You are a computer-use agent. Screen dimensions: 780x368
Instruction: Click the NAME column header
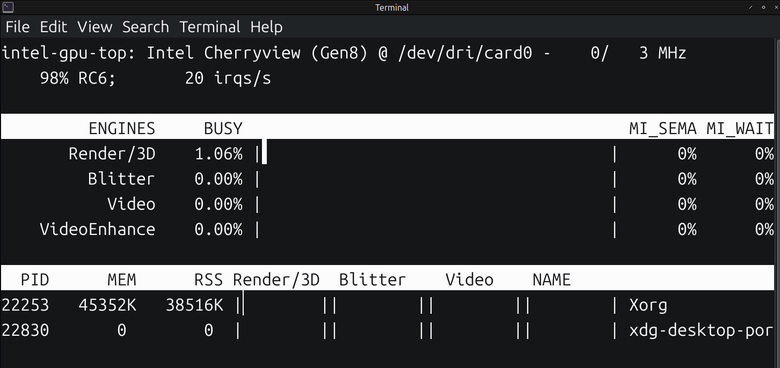551,280
